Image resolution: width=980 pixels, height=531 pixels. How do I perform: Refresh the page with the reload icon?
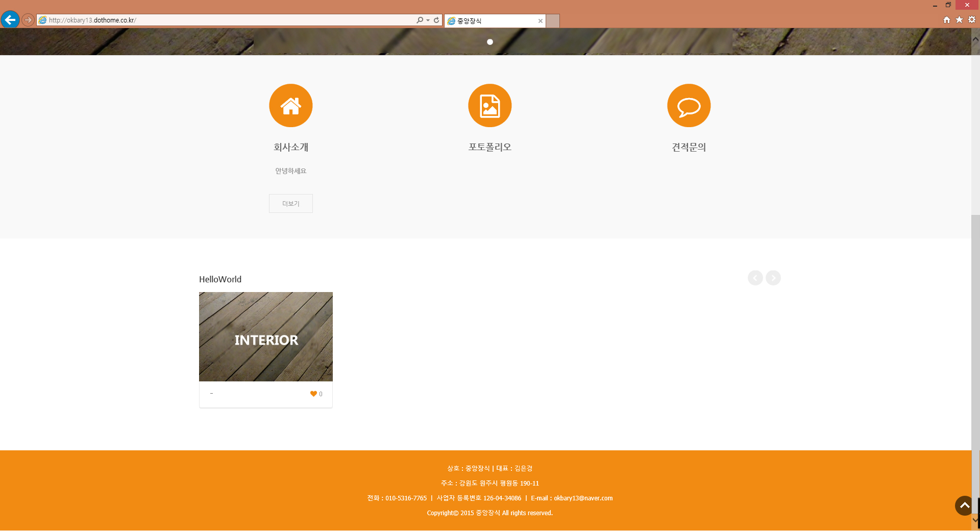point(436,20)
